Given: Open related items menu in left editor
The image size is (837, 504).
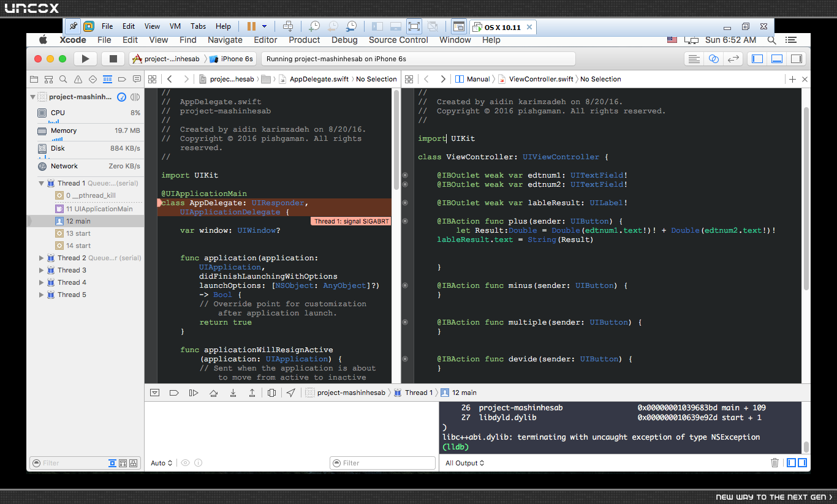Looking at the screenshot, I should click(x=153, y=79).
